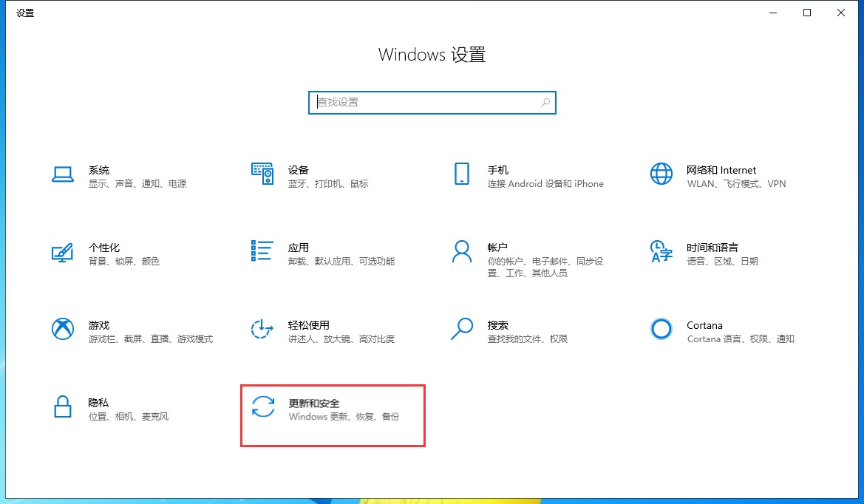The width and height of the screenshot is (864, 504).
Task: Click the 显示、声音、通知、电源 description
Action: point(137,184)
